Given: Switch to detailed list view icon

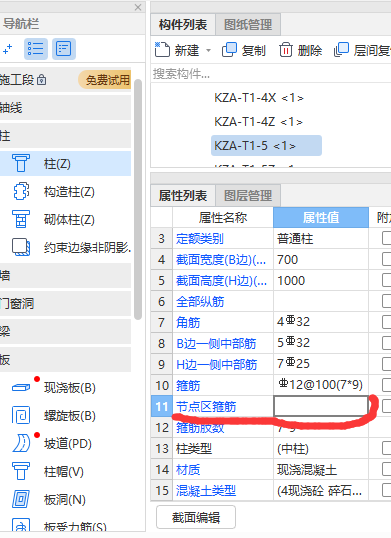Looking at the screenshot, I should pos(64,49).
